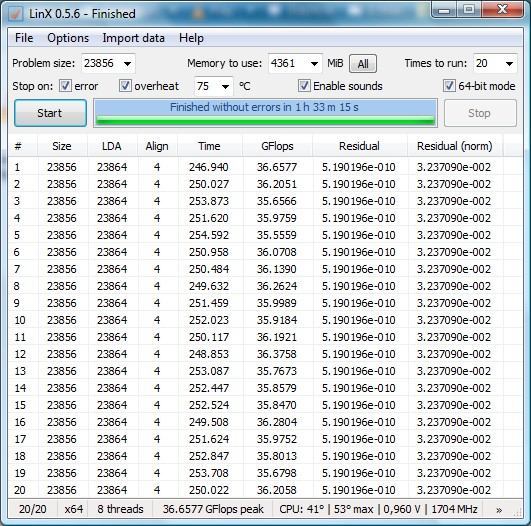Maximize the LinX window
The width and height of the screenshot is (531, 526).
point(469,10)
